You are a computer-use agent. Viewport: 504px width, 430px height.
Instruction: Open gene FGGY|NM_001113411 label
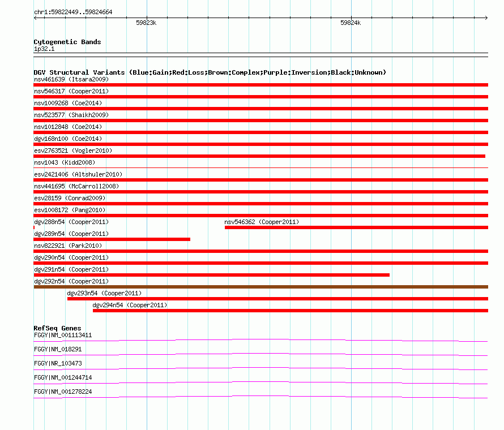[x=63, y=336]
